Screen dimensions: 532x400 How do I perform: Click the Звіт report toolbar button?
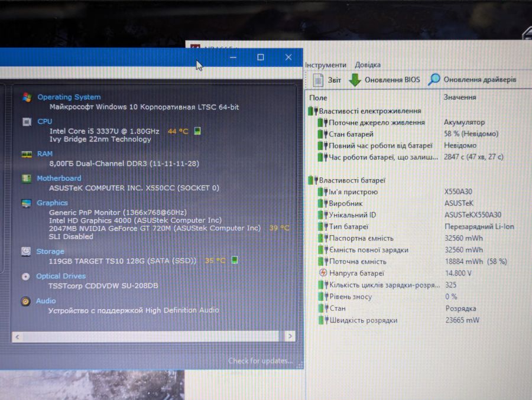click(326, 80)
